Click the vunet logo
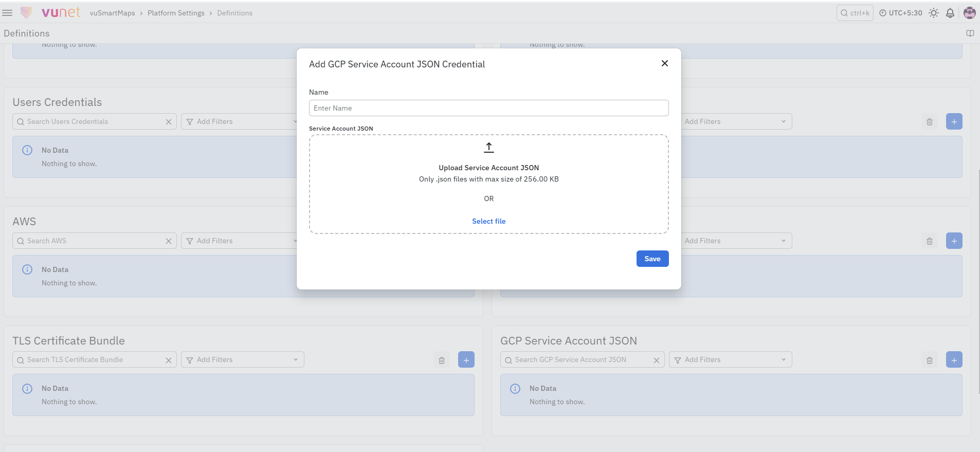The width and height of the screenshot is (980, 452). (50, 12)
